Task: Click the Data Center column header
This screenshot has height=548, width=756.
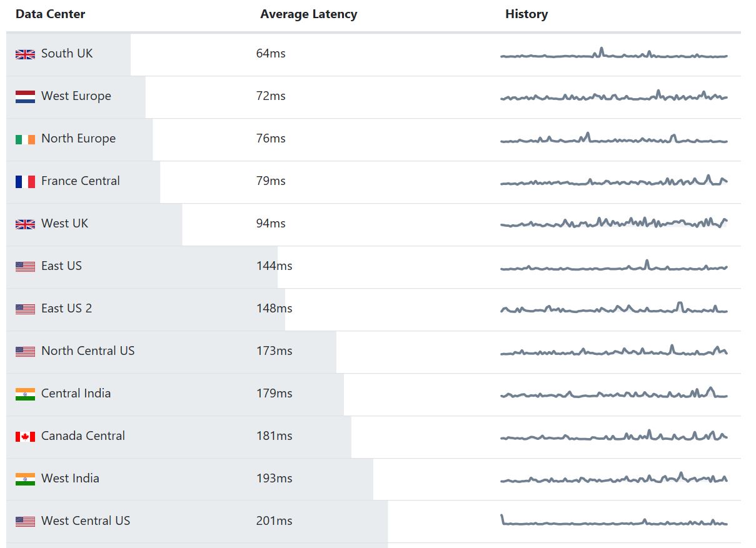Action: coord(50,14)
